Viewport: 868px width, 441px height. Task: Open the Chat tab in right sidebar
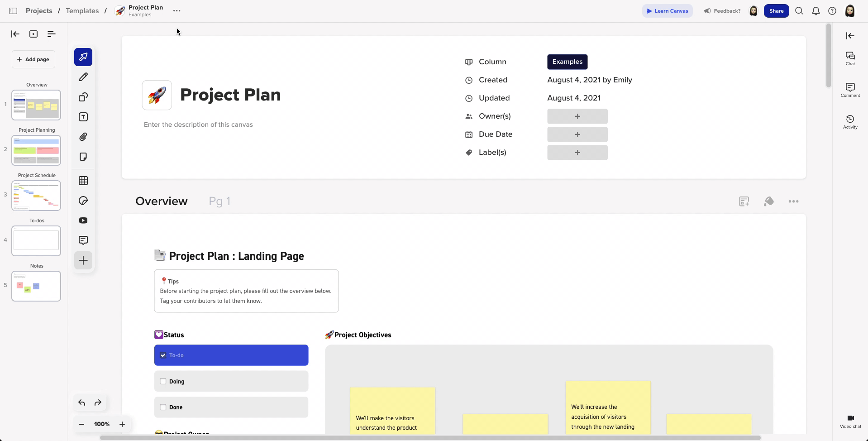[850, 58]
